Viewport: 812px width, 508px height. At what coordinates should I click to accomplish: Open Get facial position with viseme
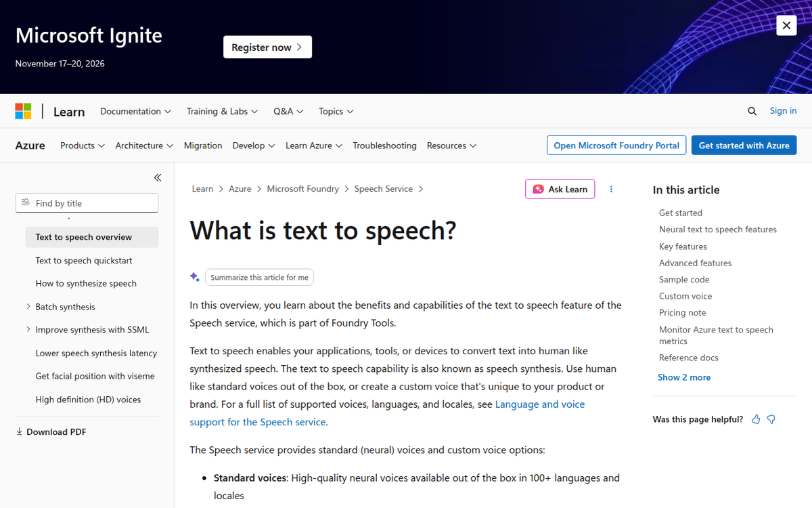[x=95, y=376]
